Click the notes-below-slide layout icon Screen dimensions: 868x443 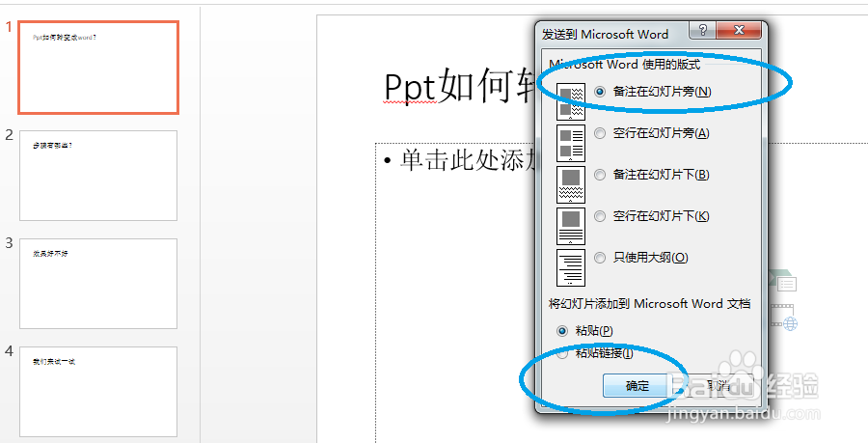(x=571, y=184)
